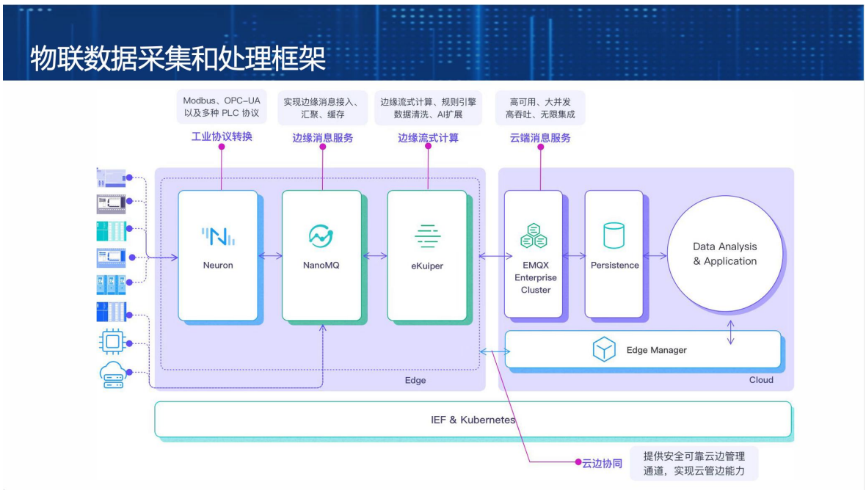Click the vertical arrow below Data Analysis circle

731,332
